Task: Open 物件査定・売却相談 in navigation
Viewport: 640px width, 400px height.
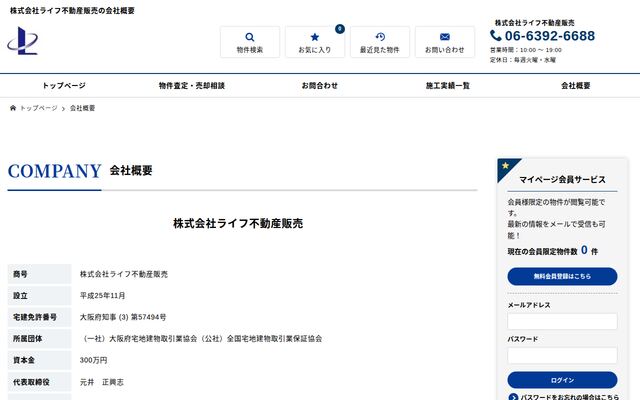Action: point(192,85)
